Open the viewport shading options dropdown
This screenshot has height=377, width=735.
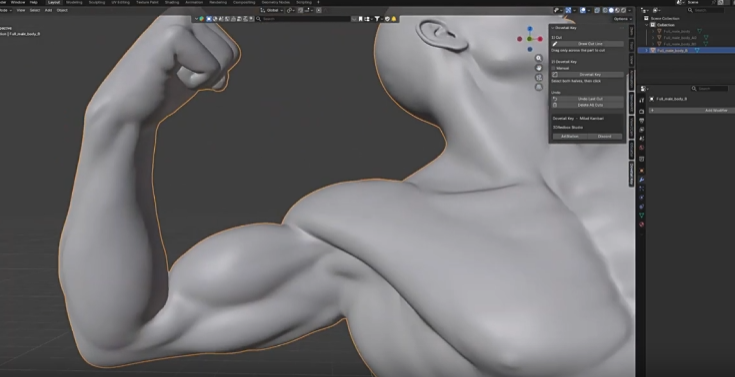[x=630, y=10]
